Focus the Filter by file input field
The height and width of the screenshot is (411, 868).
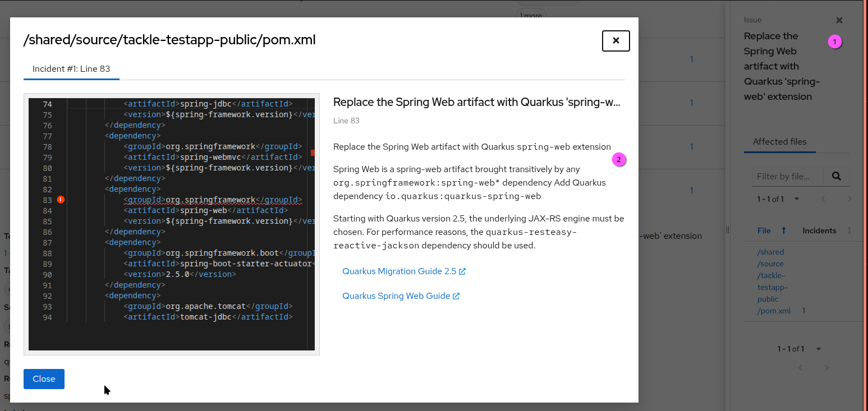787,176
